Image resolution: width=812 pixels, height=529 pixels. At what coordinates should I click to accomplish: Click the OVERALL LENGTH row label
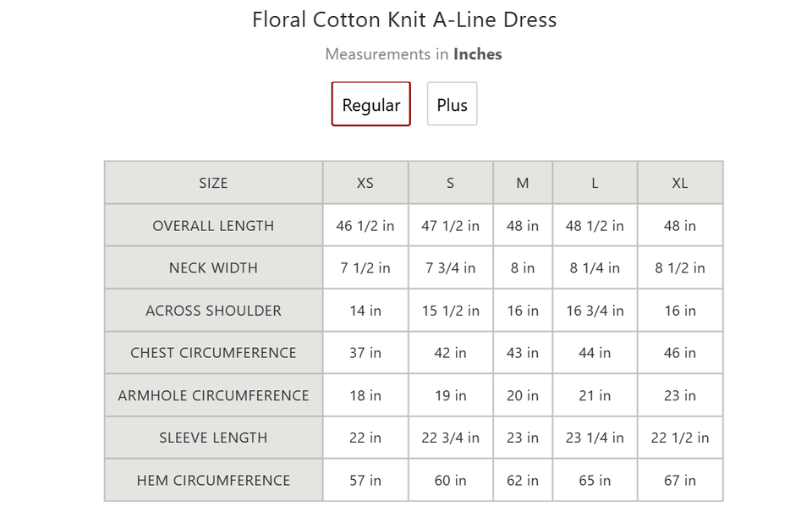pyautogui.click(x=213, y=225)
